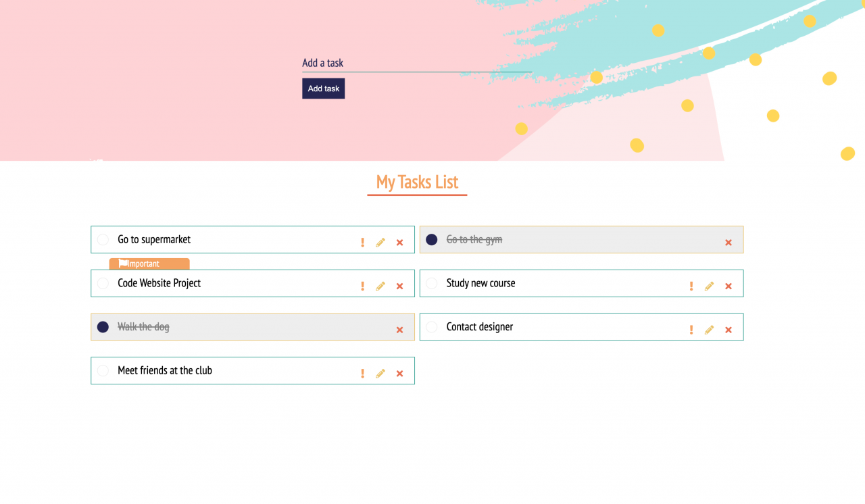
Task: Delete 'Meet friends at the club' task
Action: pyautogui.click(x=399, y=374)
